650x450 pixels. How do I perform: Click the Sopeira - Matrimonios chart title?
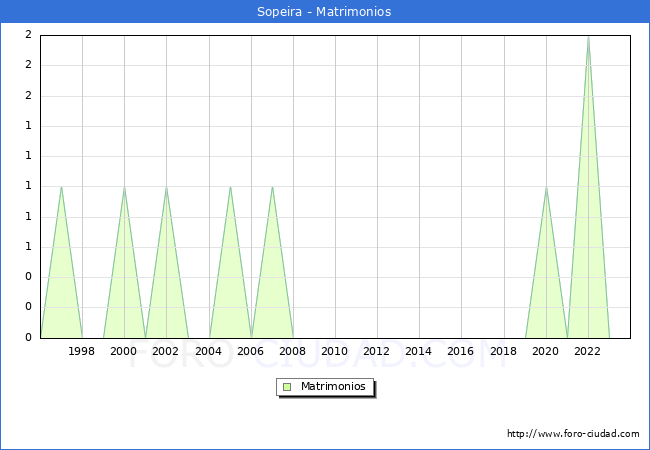pyautogui.click(x=325, y=12)
